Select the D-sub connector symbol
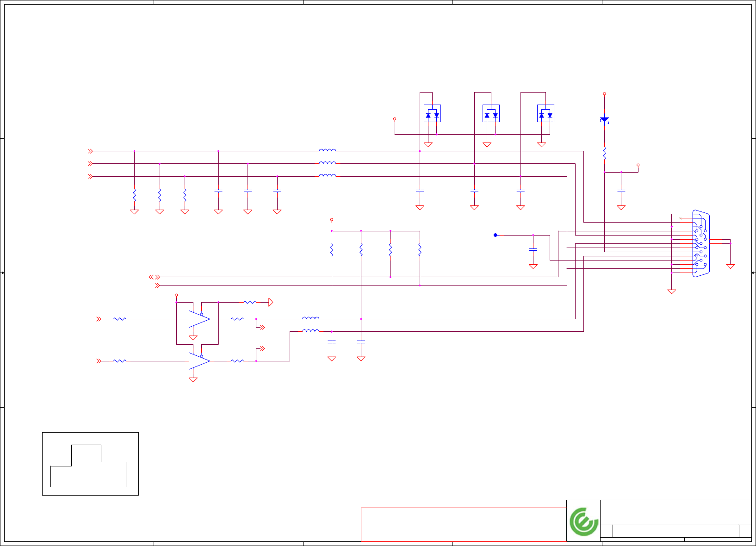Viewport: 756px width, 546px height. point(700,243)
